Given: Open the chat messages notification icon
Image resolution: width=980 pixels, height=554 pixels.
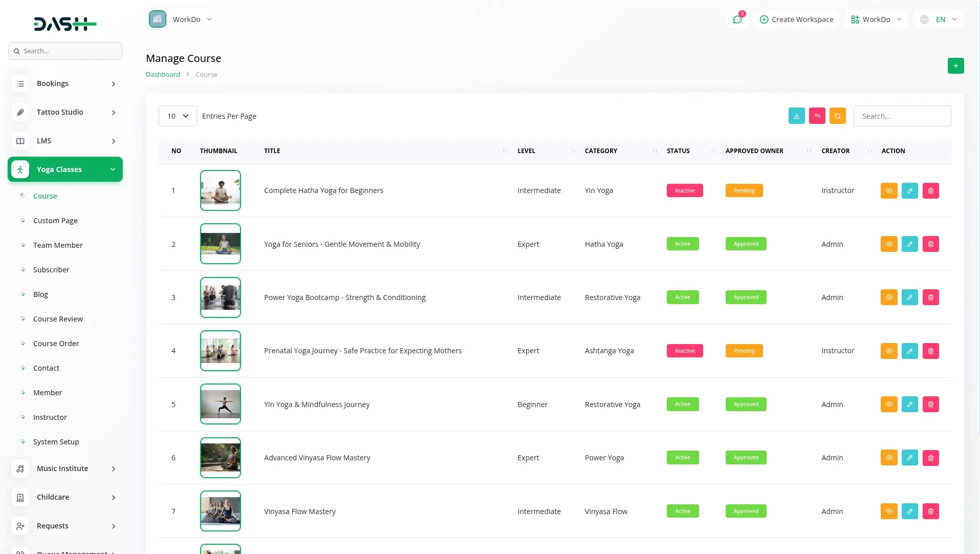Looking at the screenshot, I should click(x=737, y=19).
